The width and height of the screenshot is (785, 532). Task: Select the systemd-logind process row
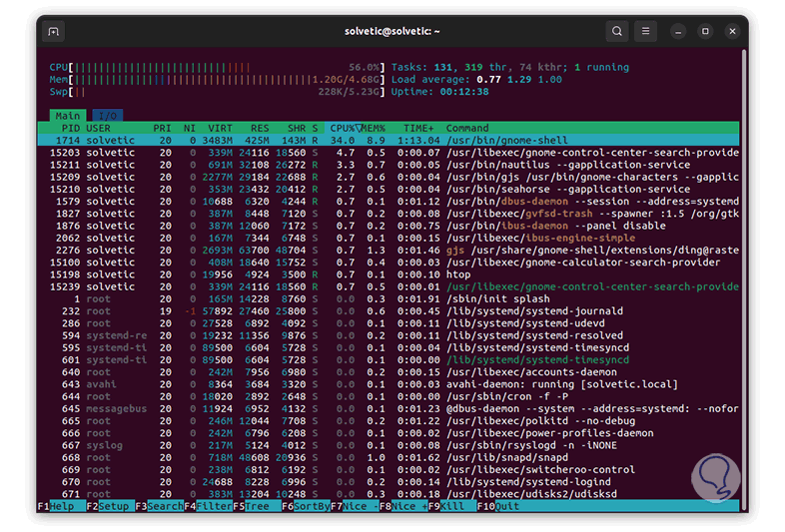pyautogui.click(x=389, y=482)
